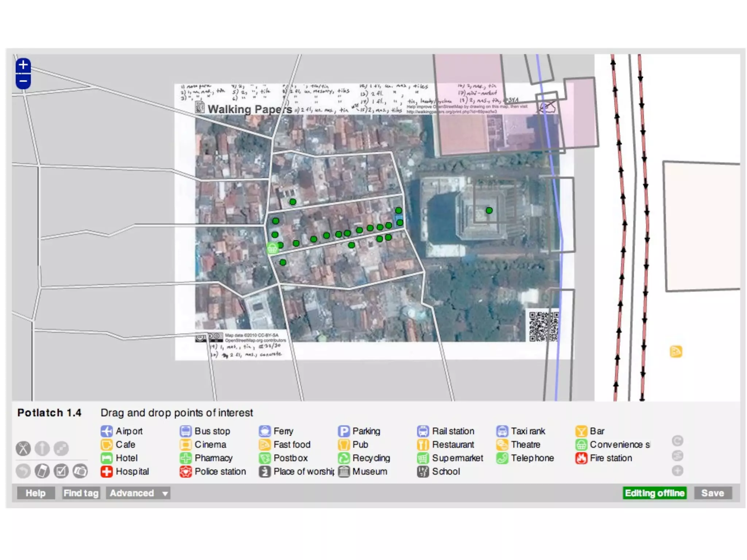The height and width of the screenshot is (560, 747).
Task: Zoom in with the plus button
Action: pyautogui.click(x=23, y=65)
